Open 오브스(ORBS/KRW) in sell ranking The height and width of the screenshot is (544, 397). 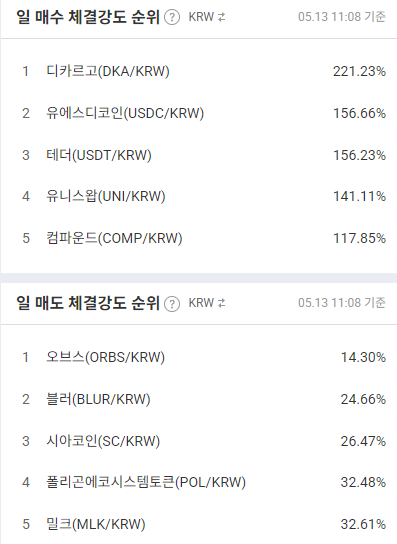pos(105,357)
